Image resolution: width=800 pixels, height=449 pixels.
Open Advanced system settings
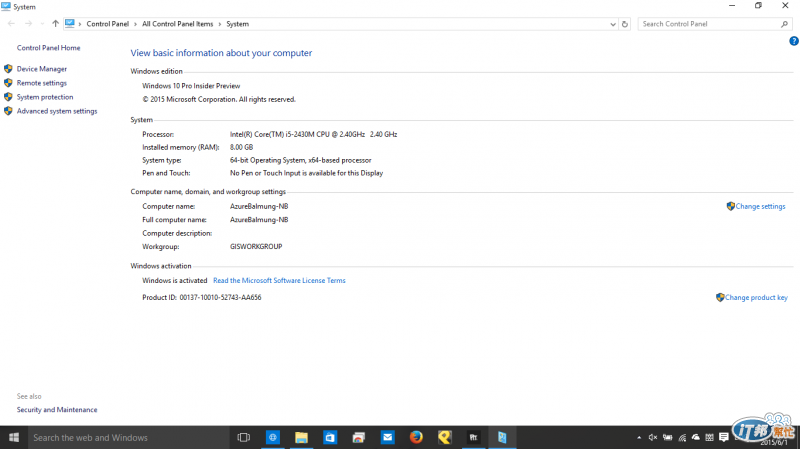57,111
